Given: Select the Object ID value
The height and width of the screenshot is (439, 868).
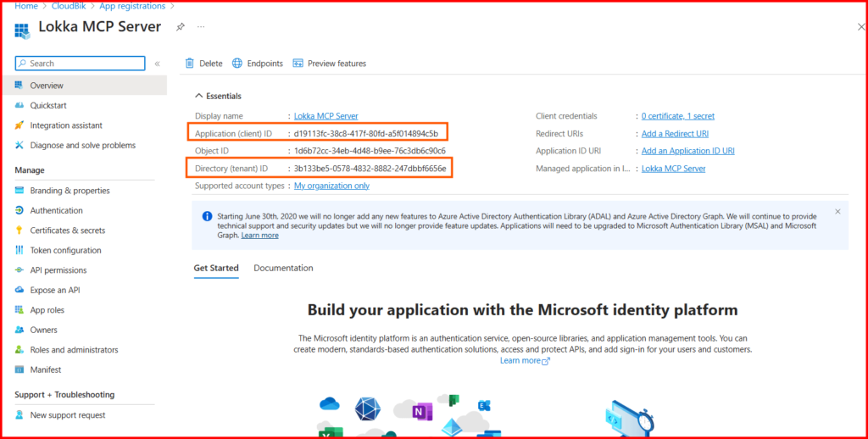Looking at the screenshot, I should (370, 151).
